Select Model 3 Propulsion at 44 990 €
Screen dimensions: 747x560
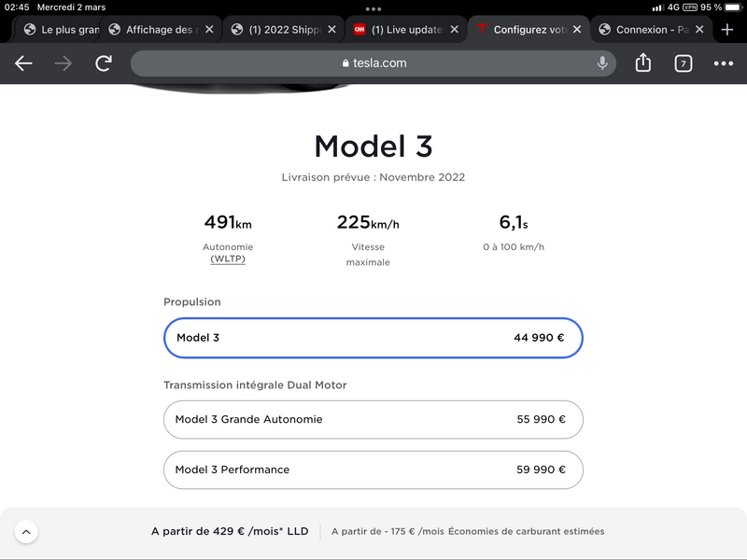click(373, 338)
